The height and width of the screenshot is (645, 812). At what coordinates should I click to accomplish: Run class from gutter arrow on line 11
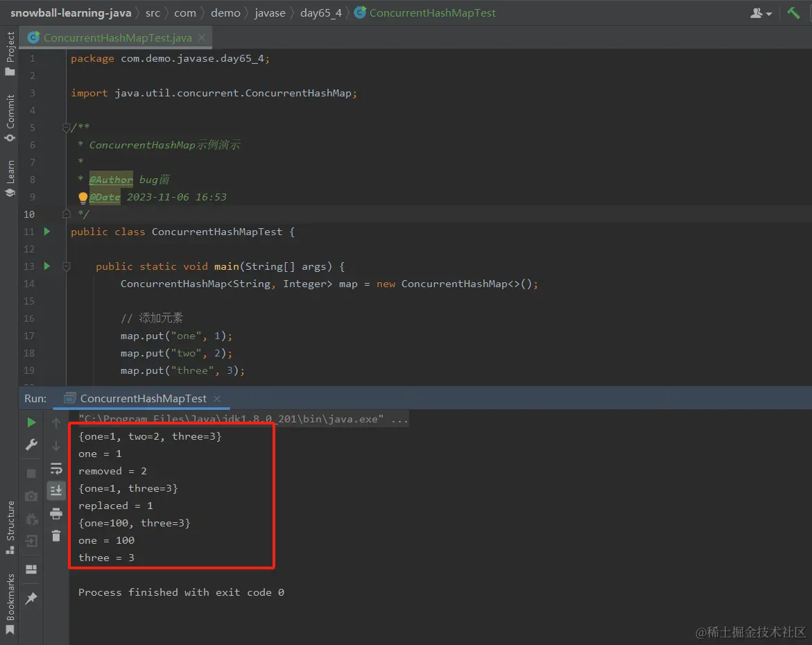click(47, 232)
